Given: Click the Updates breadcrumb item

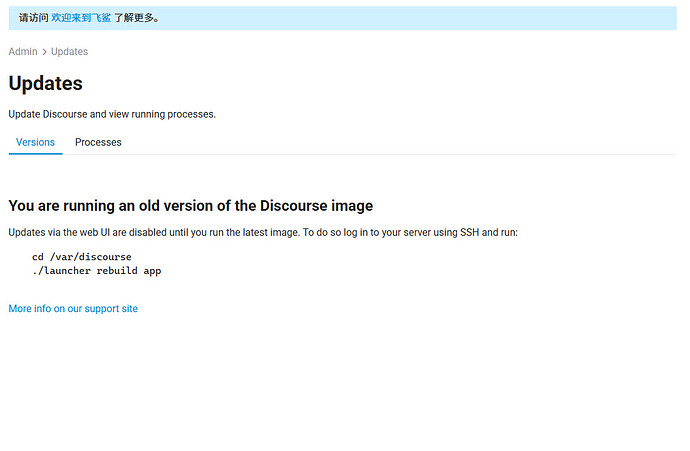Looking at the screenshot, I should coord(70,51).
